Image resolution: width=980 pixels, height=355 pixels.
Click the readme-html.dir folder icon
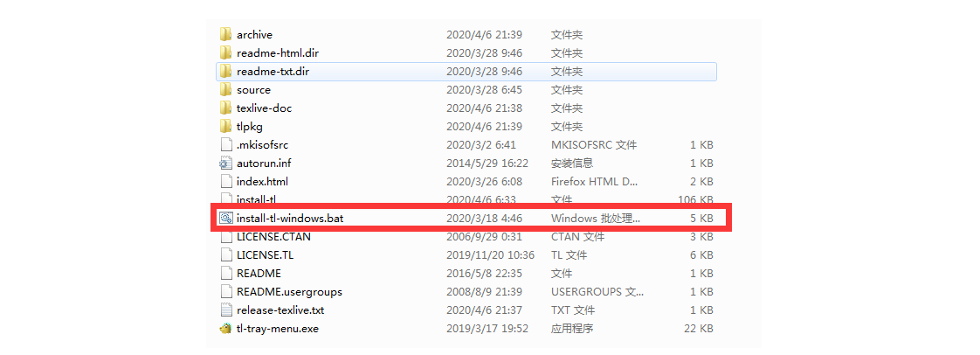coord(225,53)
